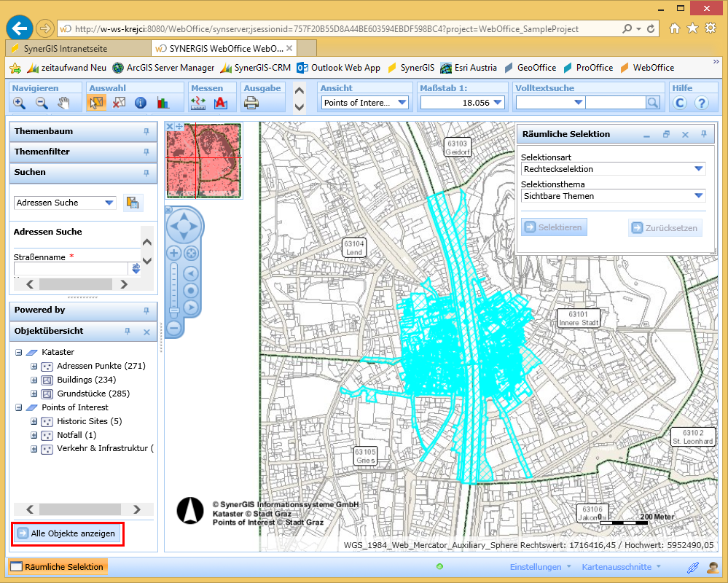728x583 pixels.
Task: Expand the Buildings (234) tree node
Action: (34, 380)
